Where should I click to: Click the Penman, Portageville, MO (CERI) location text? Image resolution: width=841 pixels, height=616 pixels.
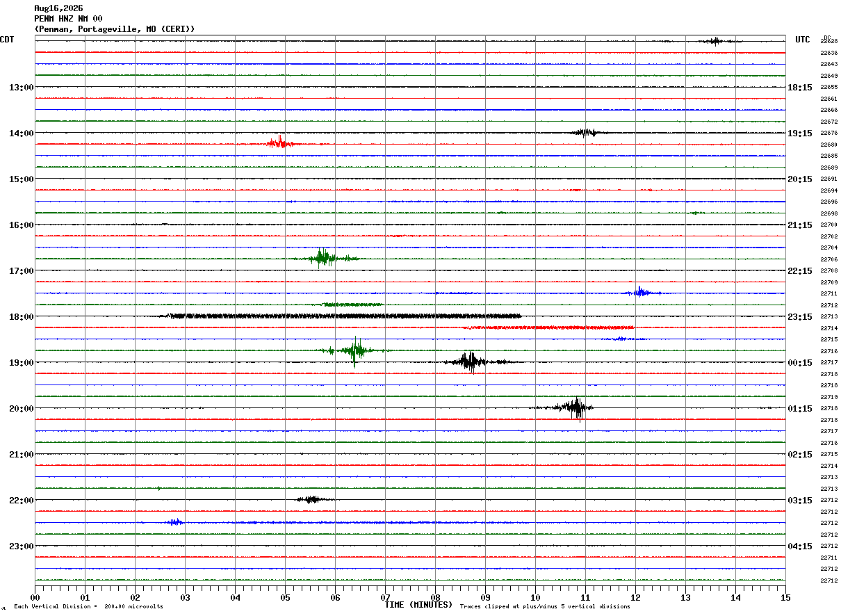click(x=115, y=29)
